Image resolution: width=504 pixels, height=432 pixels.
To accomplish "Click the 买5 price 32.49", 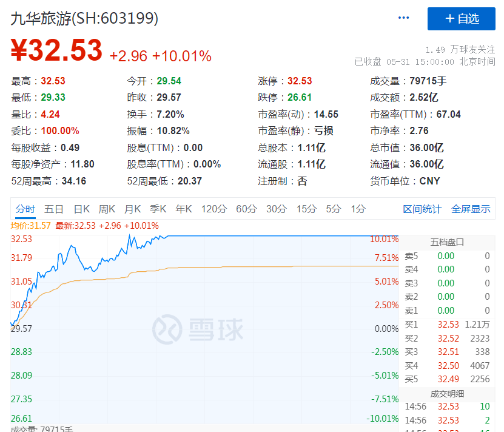I will pyautogui.click(x=448, y=379).
